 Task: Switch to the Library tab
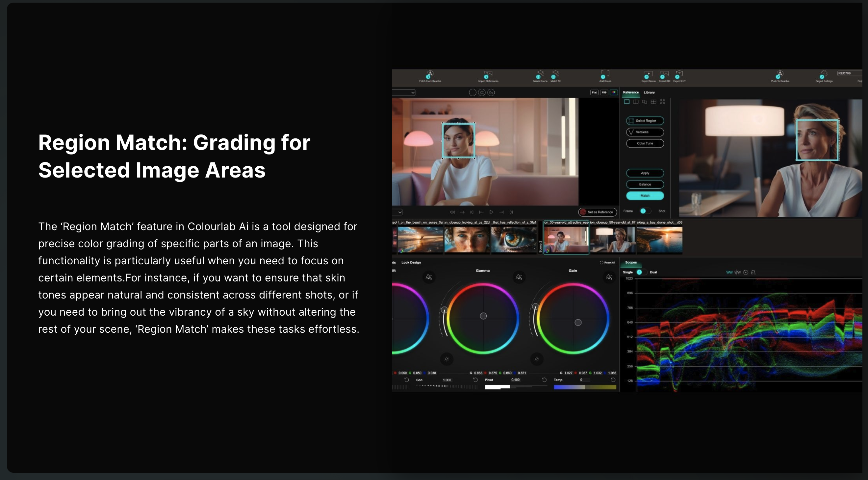(649, 92)
